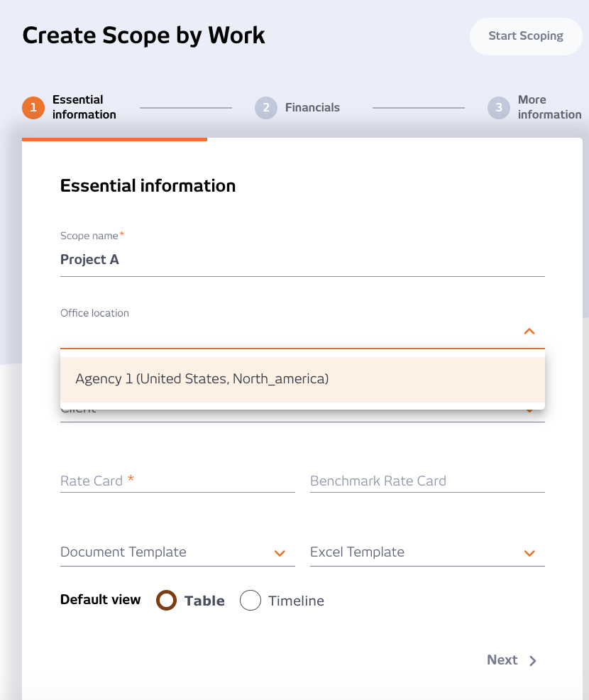
Task: Select the Timeline default view radio
Action: click(x=251, y=601)
